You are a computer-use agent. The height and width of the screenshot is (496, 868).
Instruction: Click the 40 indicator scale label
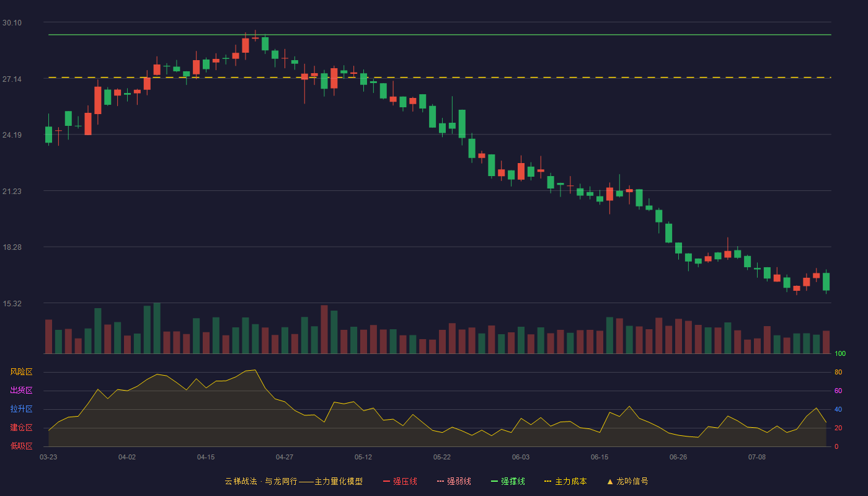[x=838, y=410]
